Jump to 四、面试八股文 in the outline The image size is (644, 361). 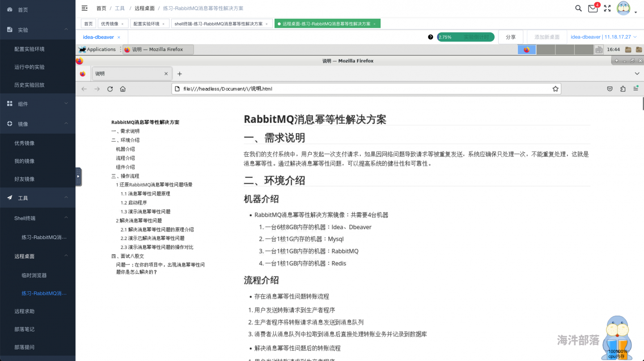click(127, 256)
